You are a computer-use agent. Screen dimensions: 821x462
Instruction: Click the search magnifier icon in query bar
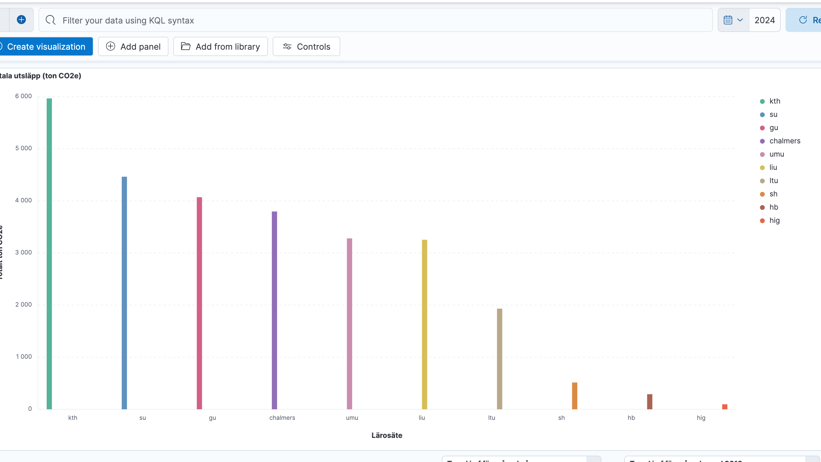(x=51, y=20)
